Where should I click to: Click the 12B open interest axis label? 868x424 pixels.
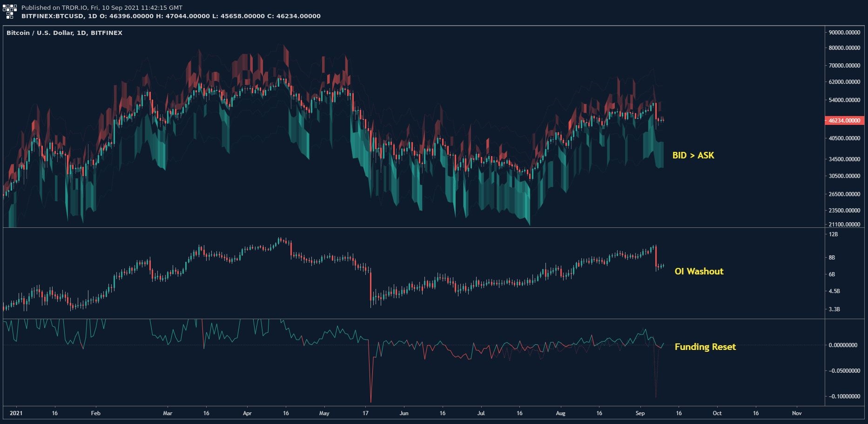833,234
